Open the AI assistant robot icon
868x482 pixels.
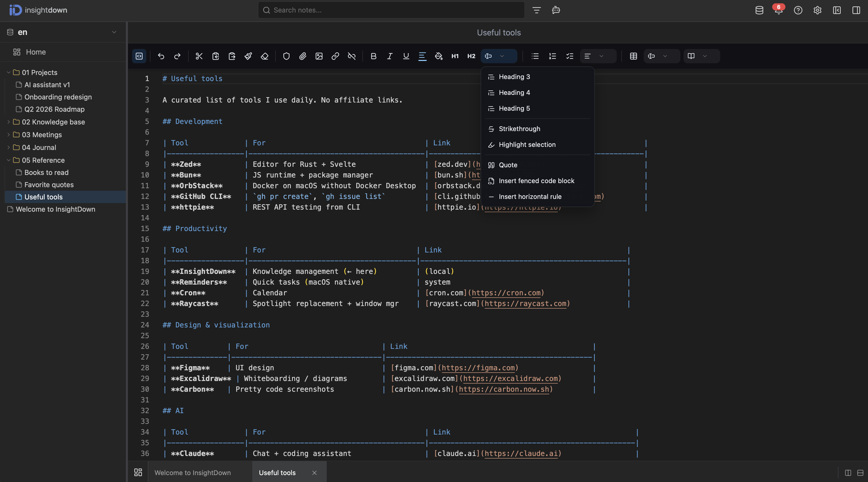coord(556,10)
